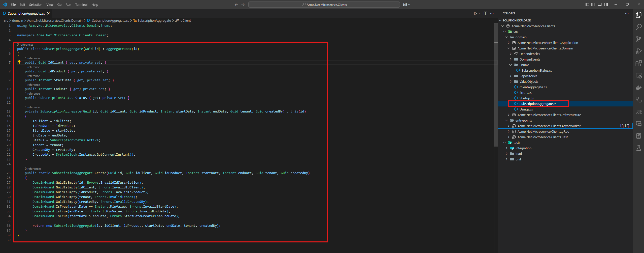This screenshot has width=644, height=253.
Task: Open ClientAggregate.cs in explorer
Action: pos(533,87)
